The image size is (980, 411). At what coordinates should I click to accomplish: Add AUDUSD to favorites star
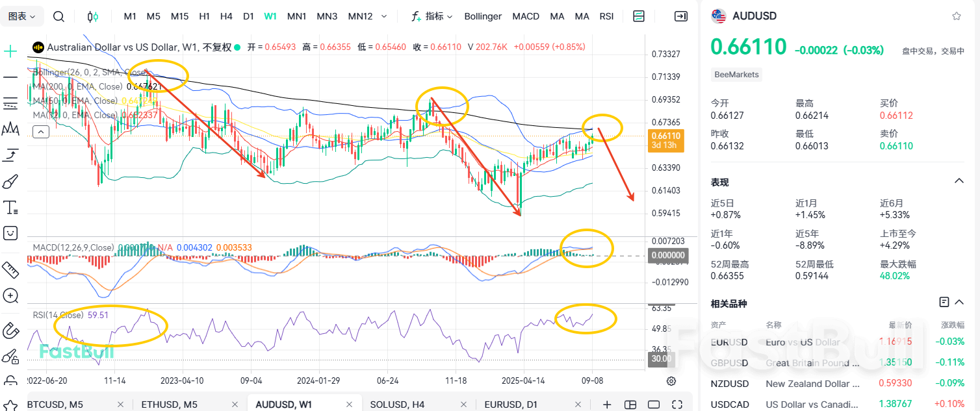point(956,16)
